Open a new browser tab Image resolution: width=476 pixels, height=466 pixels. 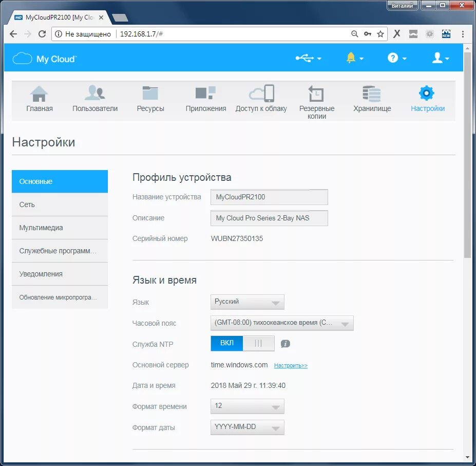(x=120, y=17)
